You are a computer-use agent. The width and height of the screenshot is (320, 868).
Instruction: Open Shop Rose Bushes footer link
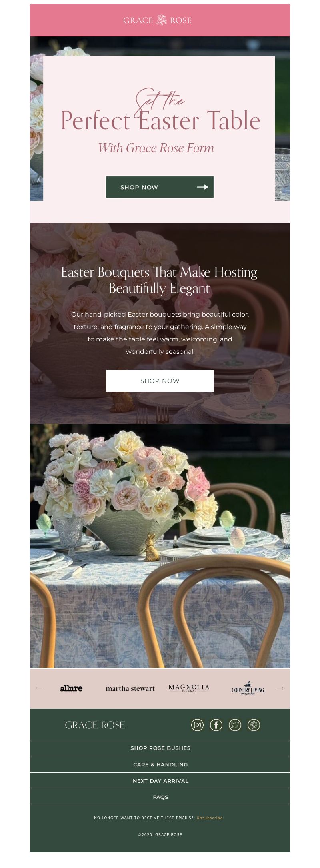point(160,748)
